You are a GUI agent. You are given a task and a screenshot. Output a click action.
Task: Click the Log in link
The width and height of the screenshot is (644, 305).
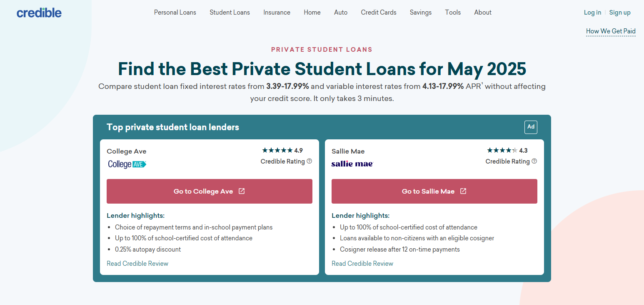tap(592, 13)
